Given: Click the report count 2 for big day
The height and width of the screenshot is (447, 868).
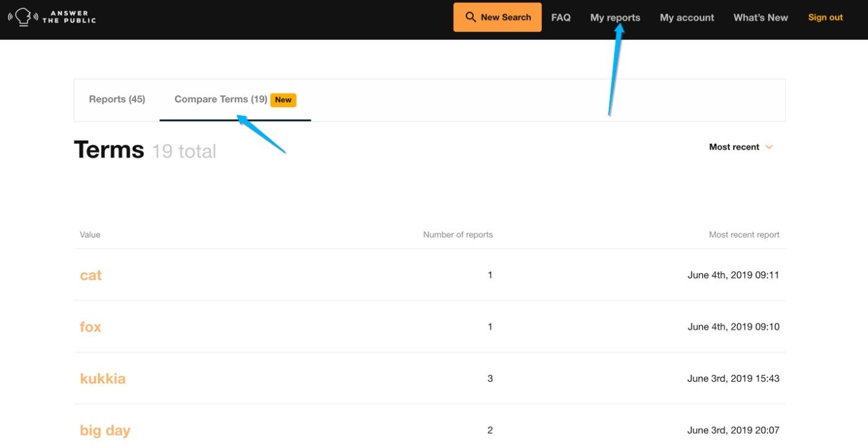Looking at the screenshot, I should pyautogui.click(x=490, y=430).
